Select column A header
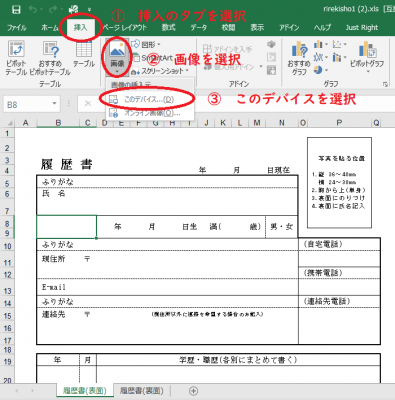 pos(25,123)
